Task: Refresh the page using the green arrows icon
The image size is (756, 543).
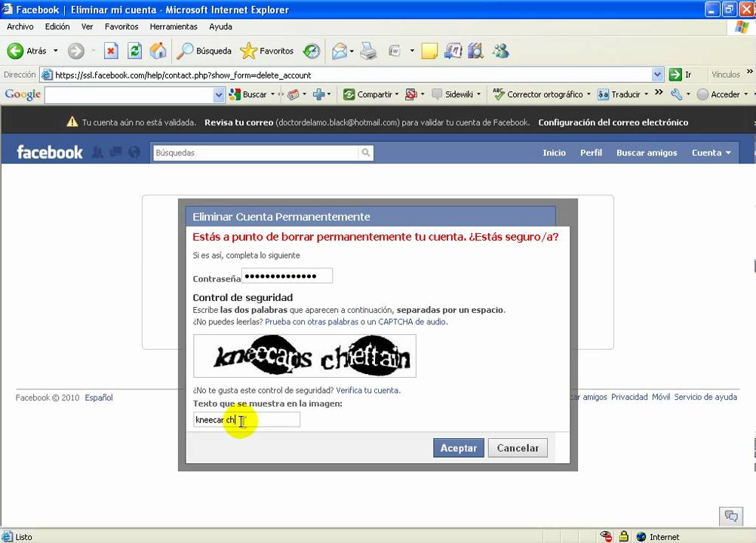Action: (x=134, y=51)
